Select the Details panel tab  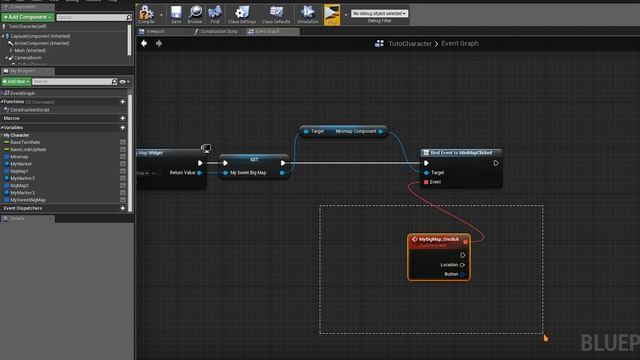pos(27,219)
